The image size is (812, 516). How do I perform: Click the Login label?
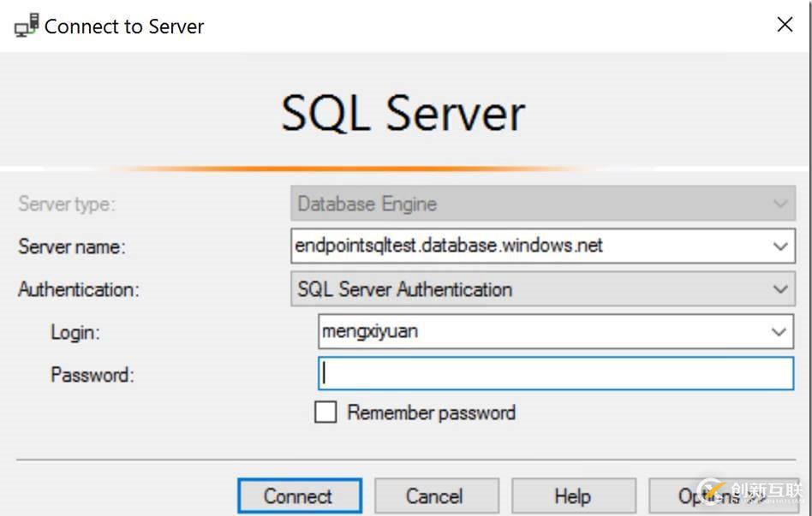point(75,332)
